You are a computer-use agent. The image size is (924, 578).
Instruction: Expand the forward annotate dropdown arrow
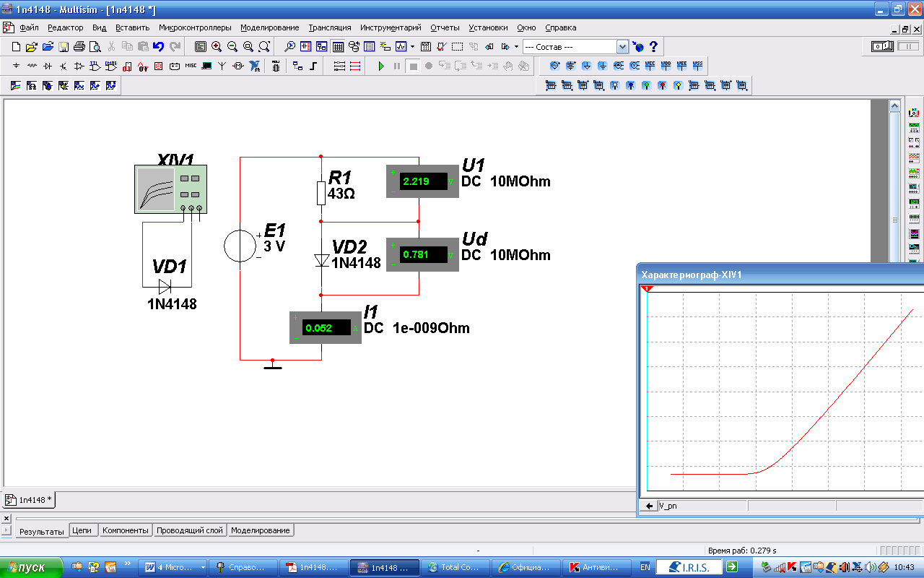pyautogui.click(x=516, y=47)
